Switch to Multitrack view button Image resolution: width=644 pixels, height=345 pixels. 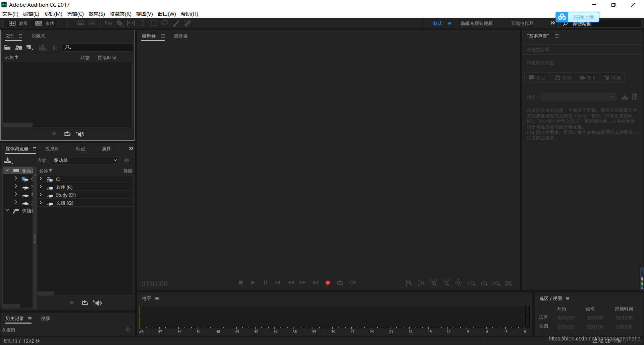pyautogui.click(x=45, y=23)
